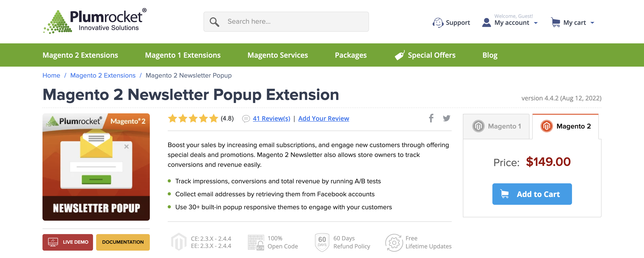The height and width of the screenshot is (258, 644).
Task: Select the Magento 1 tab
Action: pyautogui.click(x=496, y=126)
